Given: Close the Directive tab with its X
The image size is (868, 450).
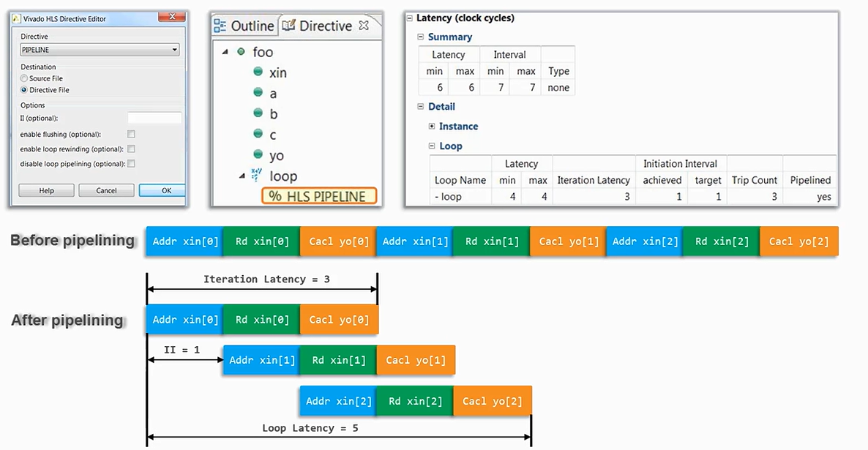Looking at the screenshot, I should 364,26.
